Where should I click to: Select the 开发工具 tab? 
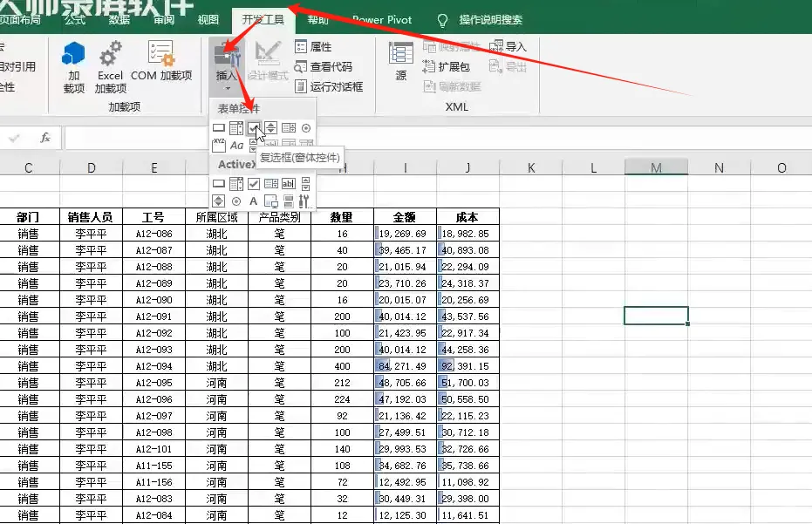pos(263,20)
